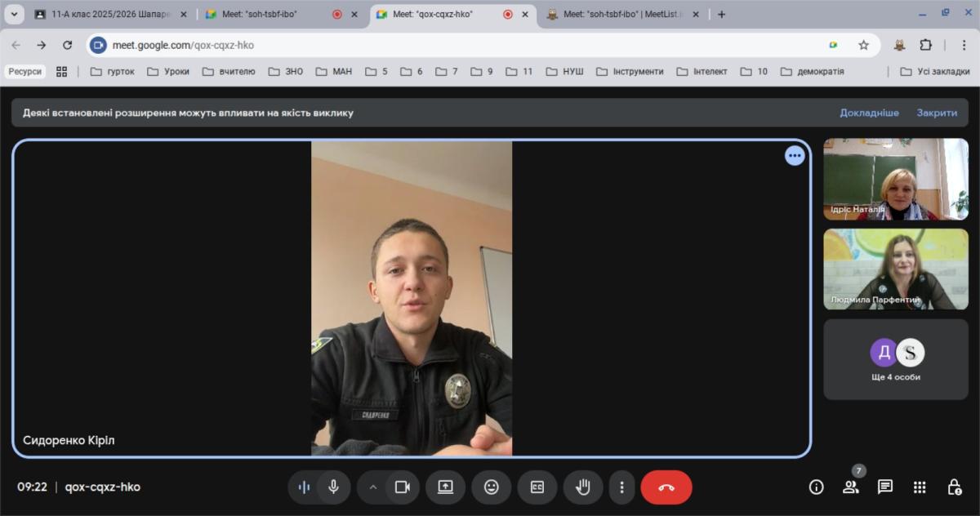Mute the microphone in Meet toolbar

point(333,487)
